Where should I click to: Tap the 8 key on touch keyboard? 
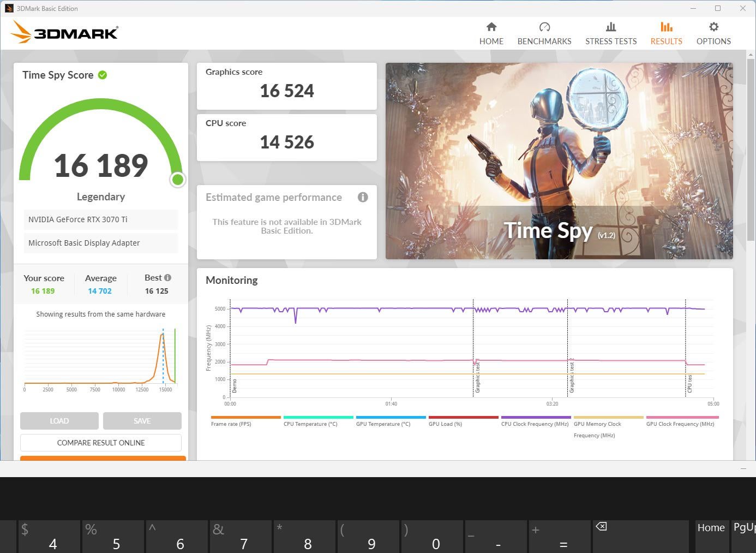click(304, 537)
